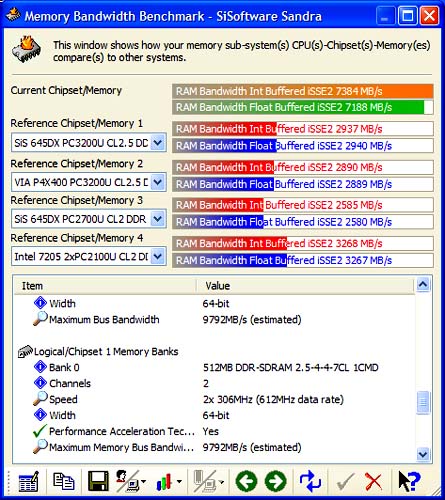This screenshot has width=445, height=500.
Task: Open the report table options icon
Action: (x=28, y=482)
